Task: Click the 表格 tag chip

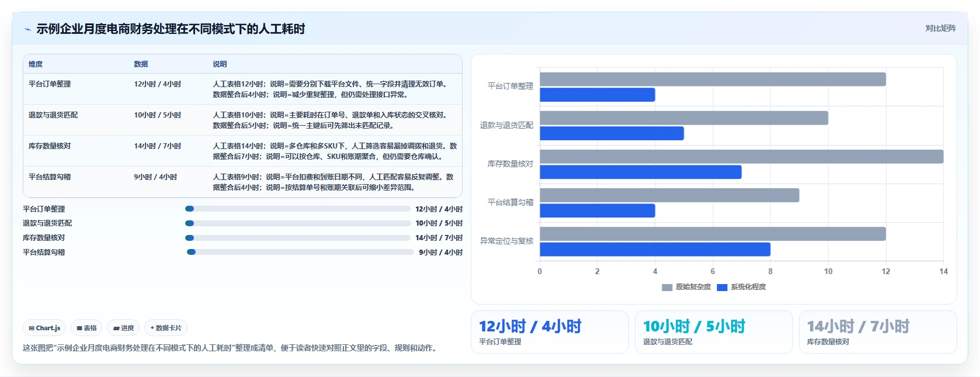Action: (x=86, y=328)
